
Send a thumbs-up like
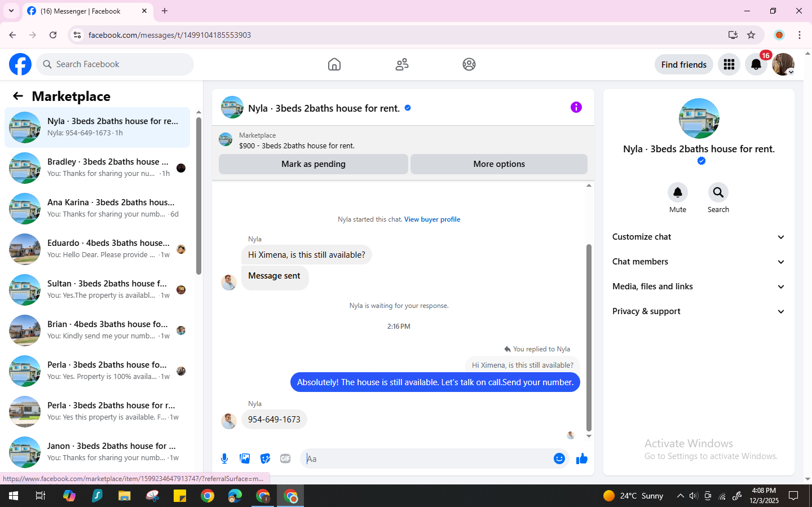point(581,458)
